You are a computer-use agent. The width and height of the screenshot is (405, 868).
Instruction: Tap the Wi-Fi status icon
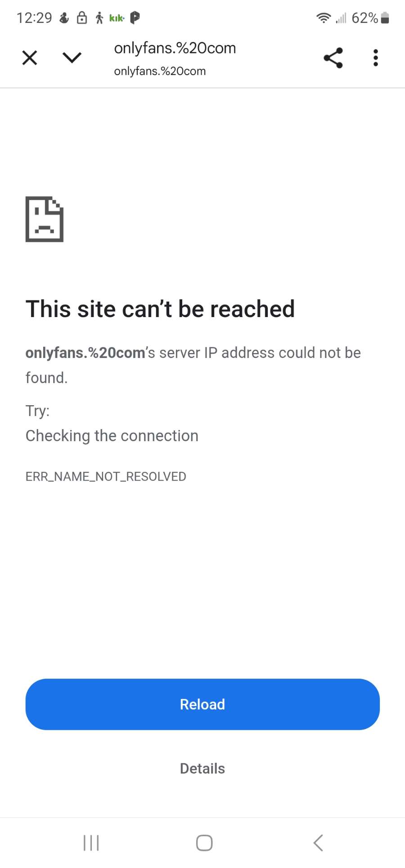[x=323, y=18]
